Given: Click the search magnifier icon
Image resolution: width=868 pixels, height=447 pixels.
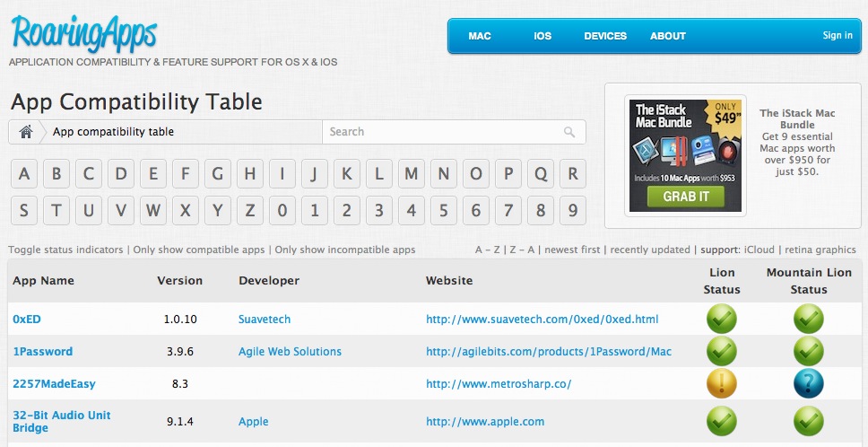Looking at the screenshot, I should 569,132.
